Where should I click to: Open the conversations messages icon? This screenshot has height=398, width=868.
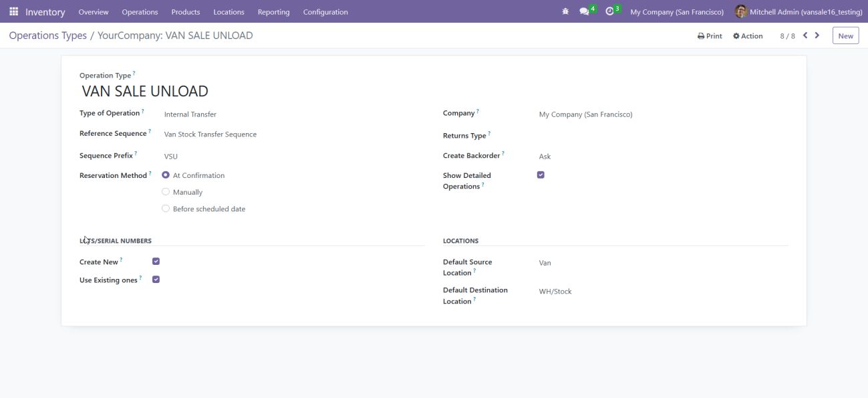pos(585,12)
